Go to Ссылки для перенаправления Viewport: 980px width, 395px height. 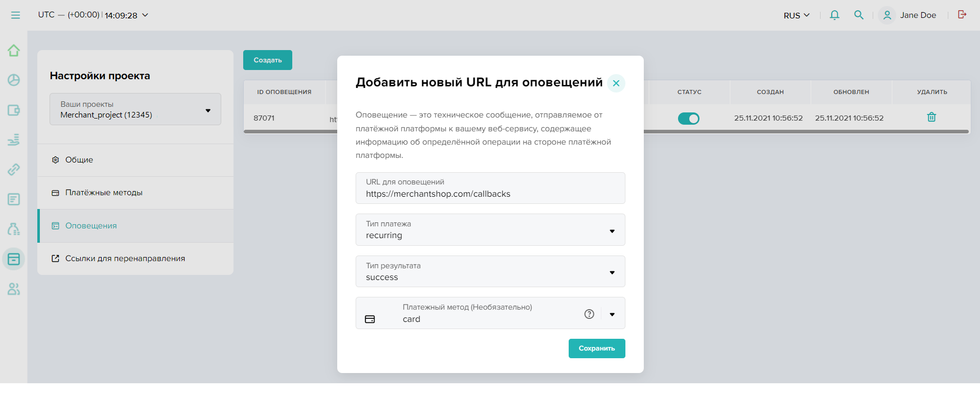125,259
